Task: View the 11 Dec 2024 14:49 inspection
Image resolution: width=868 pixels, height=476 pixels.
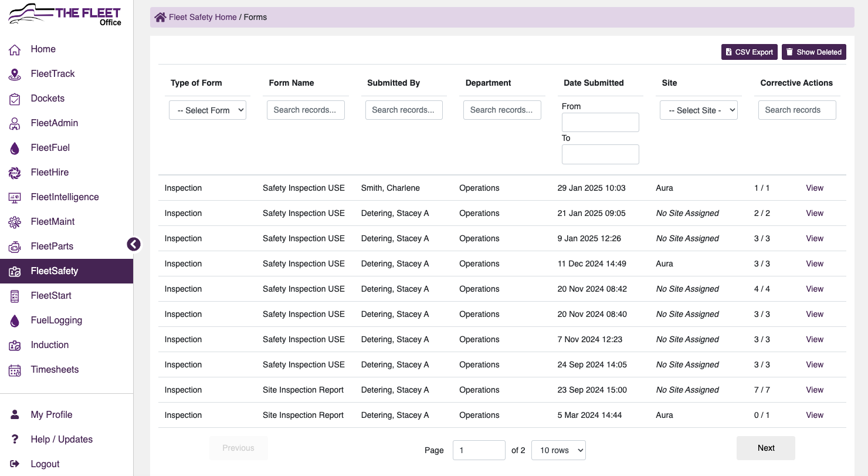Action: click(x=815, y=264)
